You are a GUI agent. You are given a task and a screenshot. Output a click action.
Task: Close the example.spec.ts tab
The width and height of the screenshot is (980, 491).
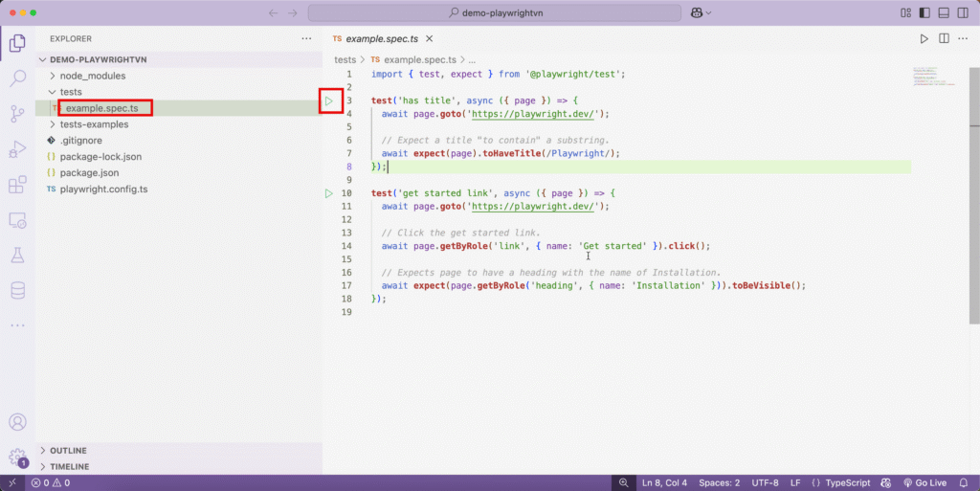pos(430,38)
